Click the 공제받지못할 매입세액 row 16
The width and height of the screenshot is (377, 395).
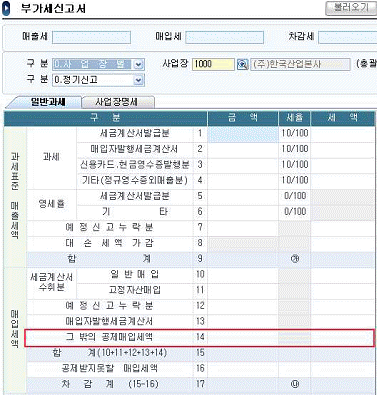click(199, 369)
